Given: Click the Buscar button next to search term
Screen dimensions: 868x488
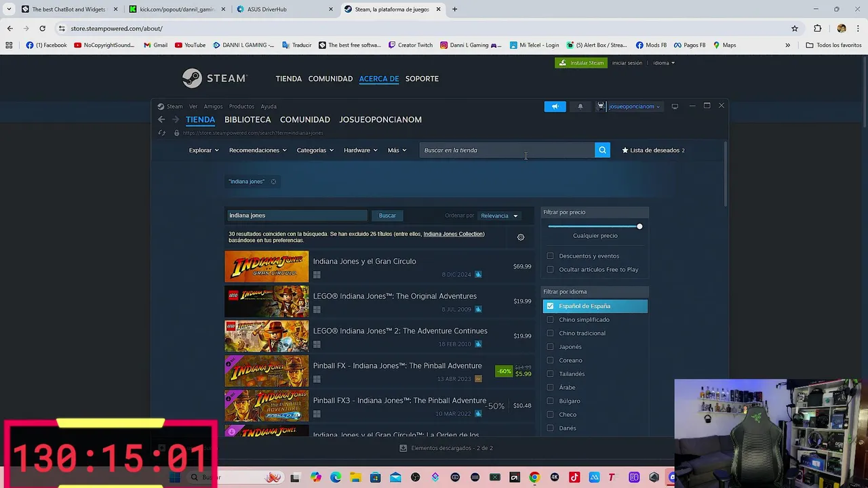Looking at the screenshot, I should [387, 216].
